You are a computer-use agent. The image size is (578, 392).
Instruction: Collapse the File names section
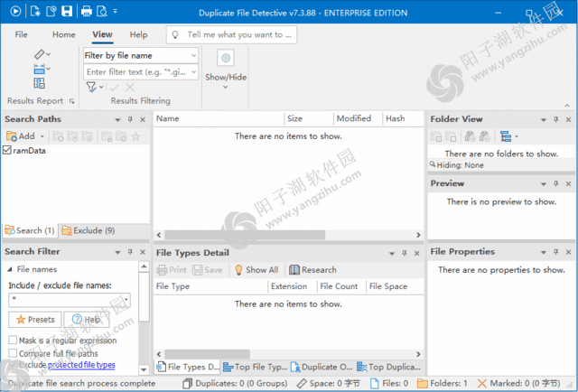click(x=10, y=269)
